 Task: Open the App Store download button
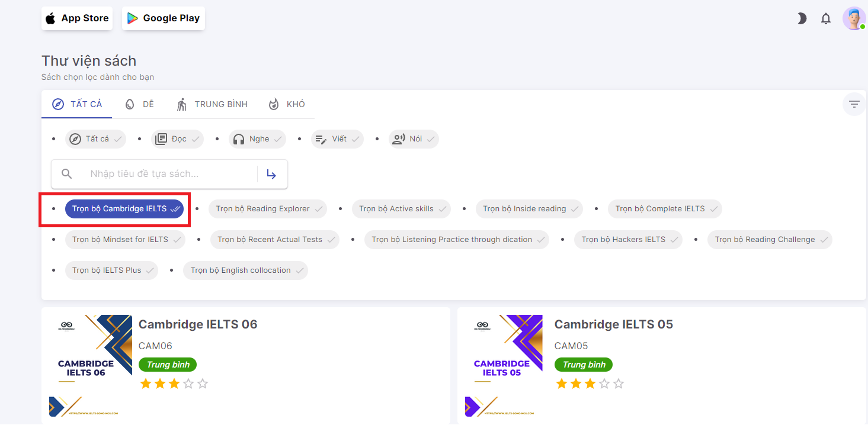[77, 18]
